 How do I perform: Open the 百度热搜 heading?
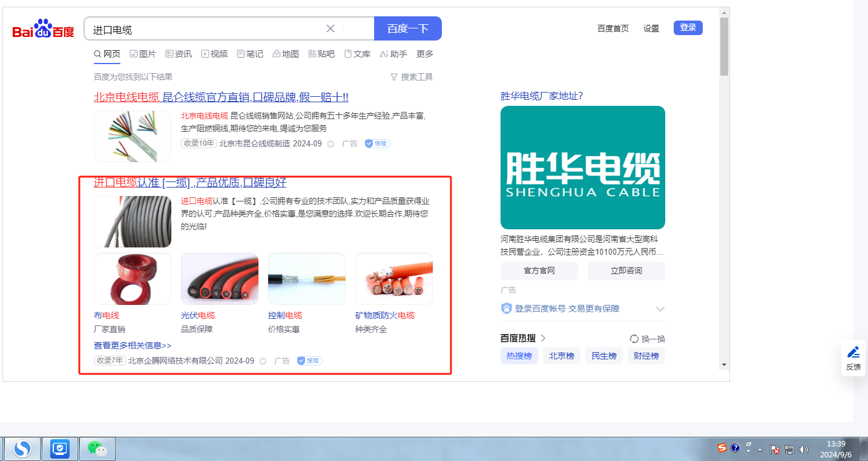pos(519,338)
